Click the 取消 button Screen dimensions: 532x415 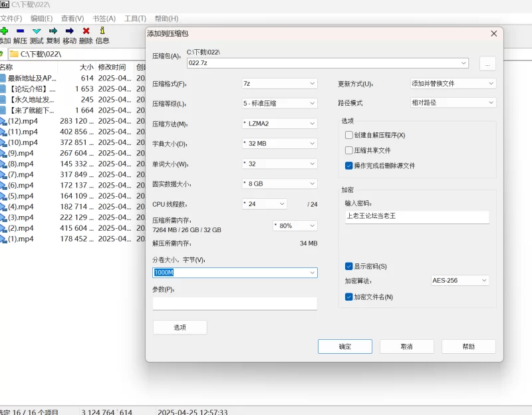click(407, 346)
